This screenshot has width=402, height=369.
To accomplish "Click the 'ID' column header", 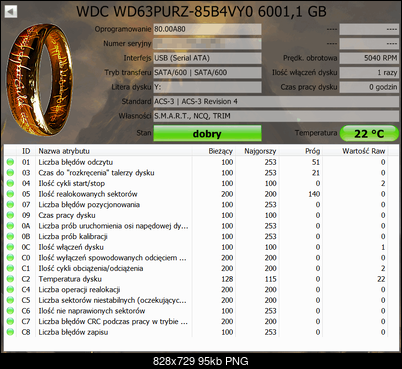I will click(x=26, y=151).
